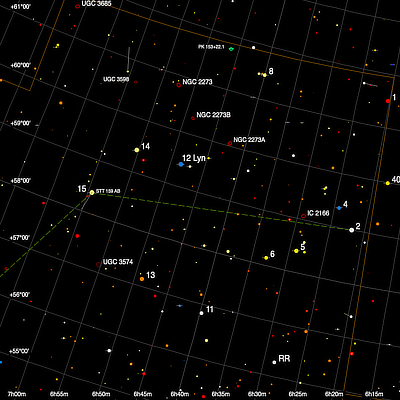Select the 'STT 159 AB' double star label
400x400 pixels.
(x=108, y=191)
